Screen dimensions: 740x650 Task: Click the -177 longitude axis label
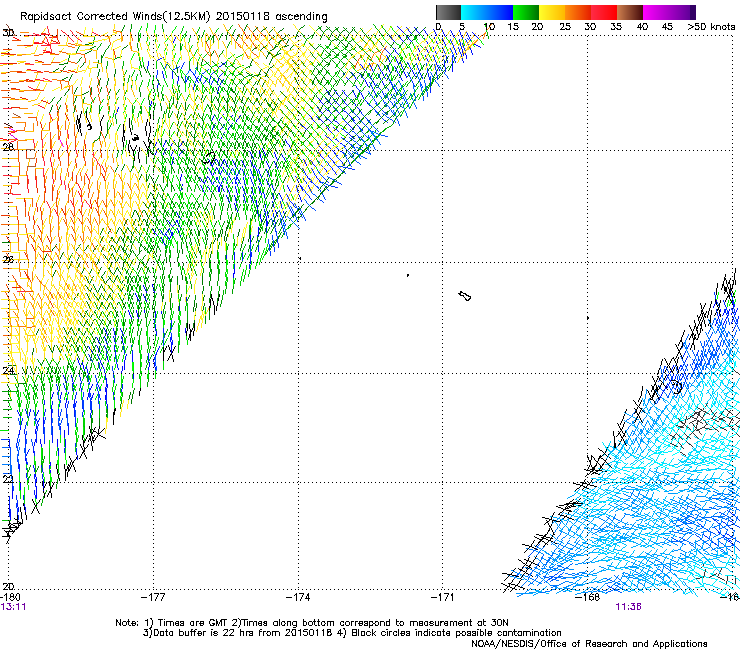[153, 597]
